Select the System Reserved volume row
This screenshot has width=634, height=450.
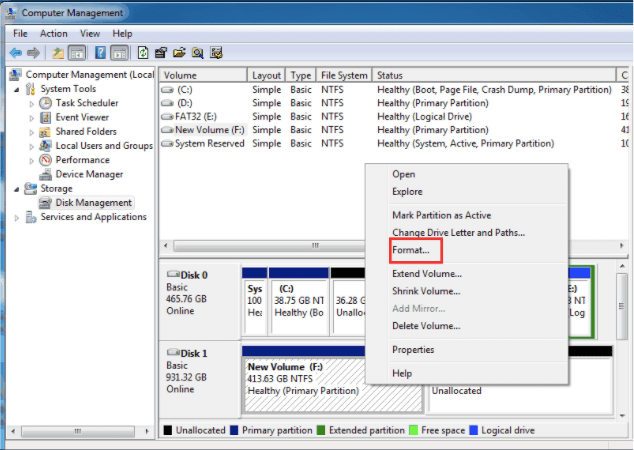[x=394, y=144]
